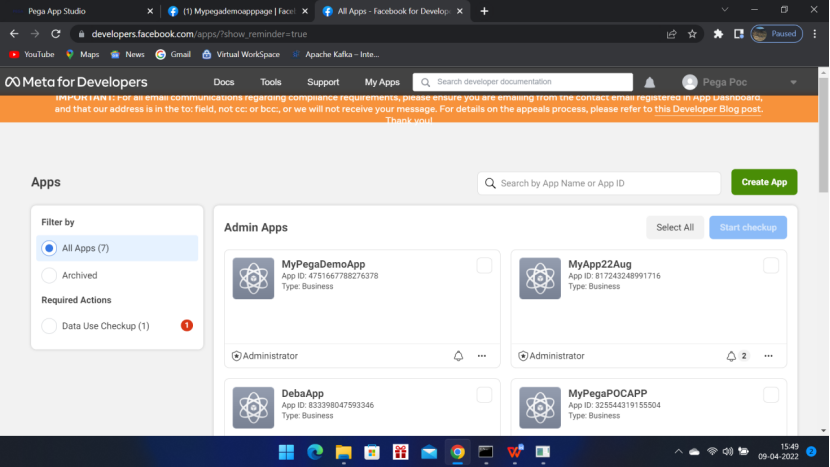This screenshot has height=467, width=830.
Task: Focus Search by App Name or App ID
Action: (599, 183)
